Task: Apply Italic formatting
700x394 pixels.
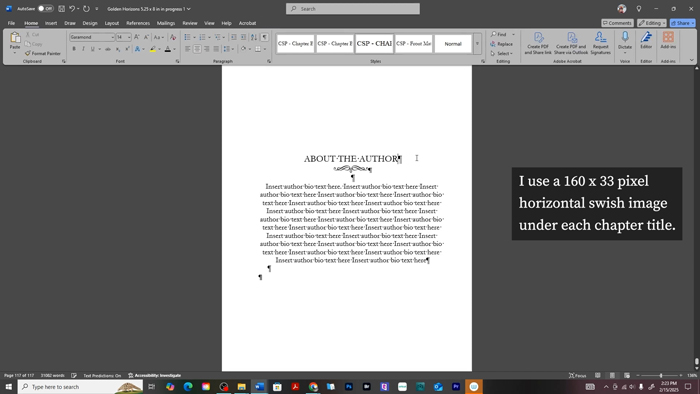Action: pyautogui.click(x=83, y=49)
